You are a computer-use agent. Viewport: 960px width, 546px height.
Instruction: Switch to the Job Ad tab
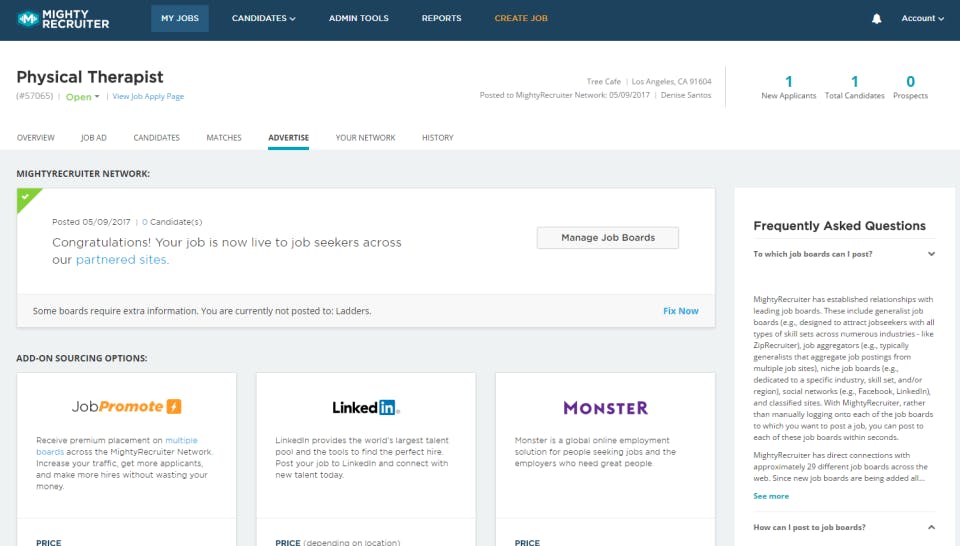(94, 138)
